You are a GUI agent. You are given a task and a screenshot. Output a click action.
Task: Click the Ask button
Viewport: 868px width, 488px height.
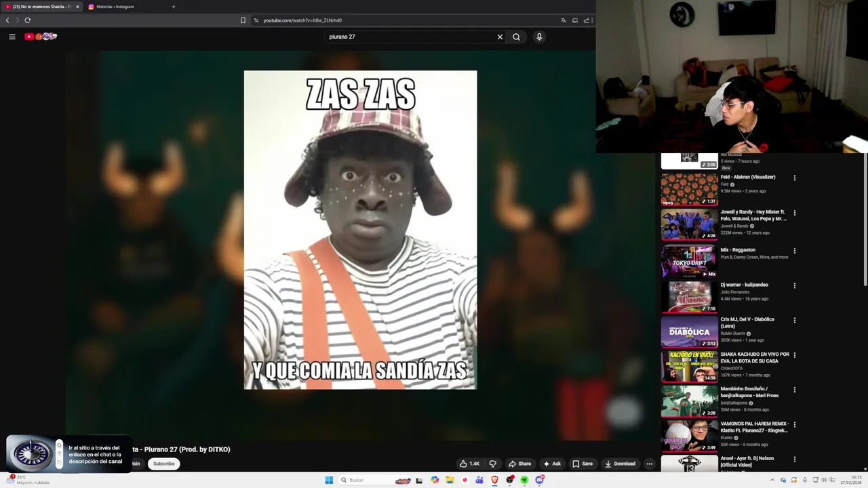tap(552, 464)
